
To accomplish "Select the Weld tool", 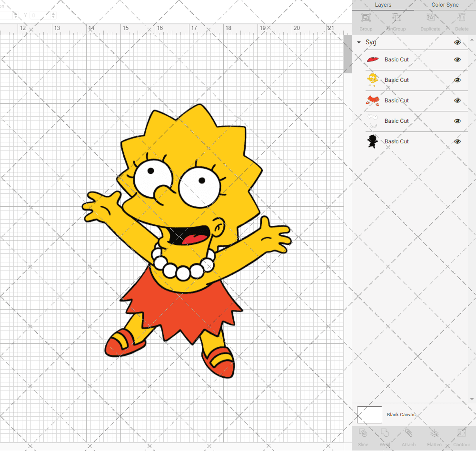I will coord(385,432).
